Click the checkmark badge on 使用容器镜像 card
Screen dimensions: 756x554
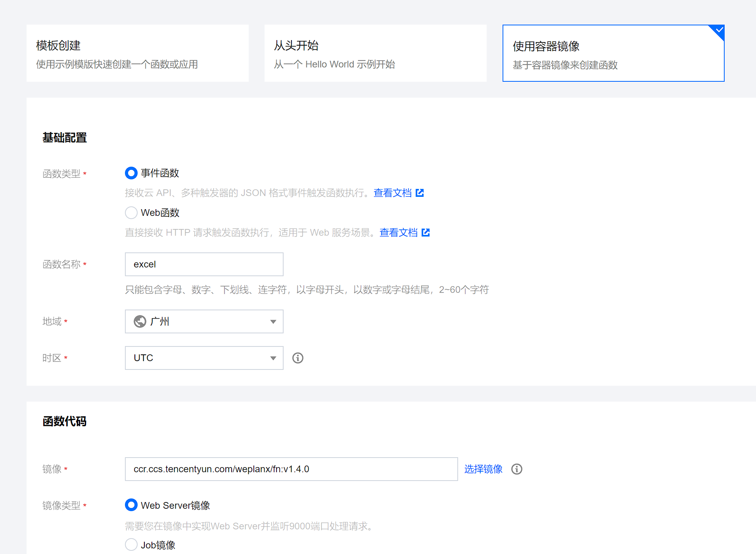pyautogui.click(x=719, y=31)
